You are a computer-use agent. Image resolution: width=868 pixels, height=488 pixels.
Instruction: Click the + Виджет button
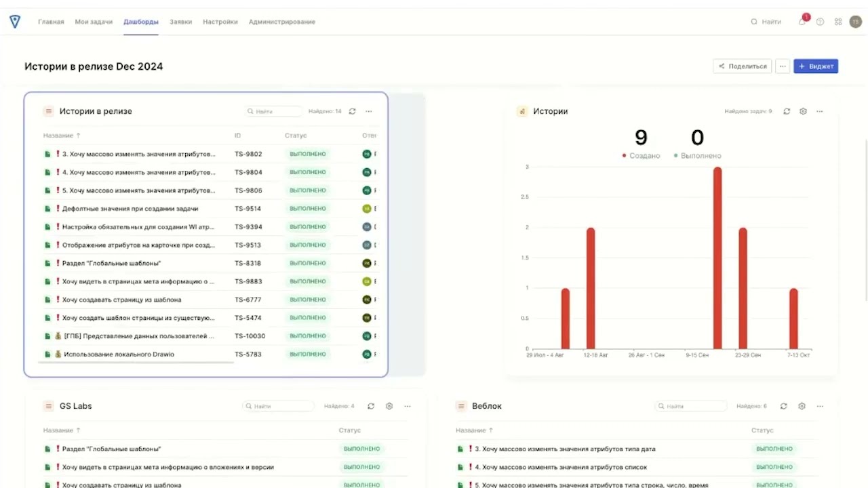coord(816,66)
